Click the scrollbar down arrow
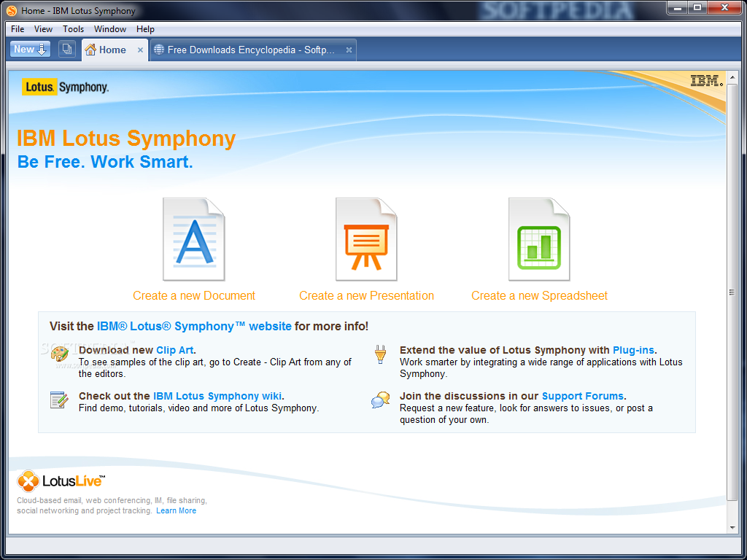 point(732,528)
